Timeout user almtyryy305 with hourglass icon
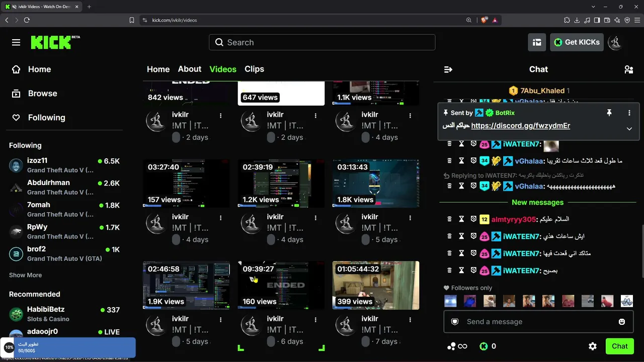The image size is (644, 362). point(461,219)
